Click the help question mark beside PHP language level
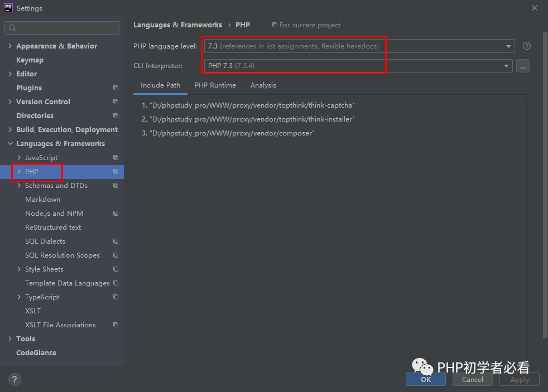This screenshot has width=548, height=392. (x=526, y=46)
